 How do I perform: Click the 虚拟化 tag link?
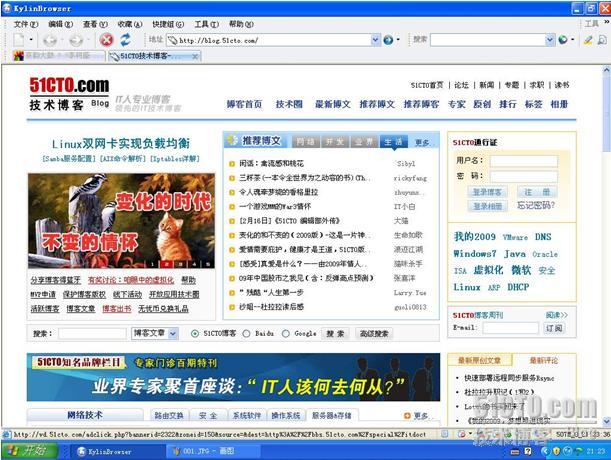488,270
